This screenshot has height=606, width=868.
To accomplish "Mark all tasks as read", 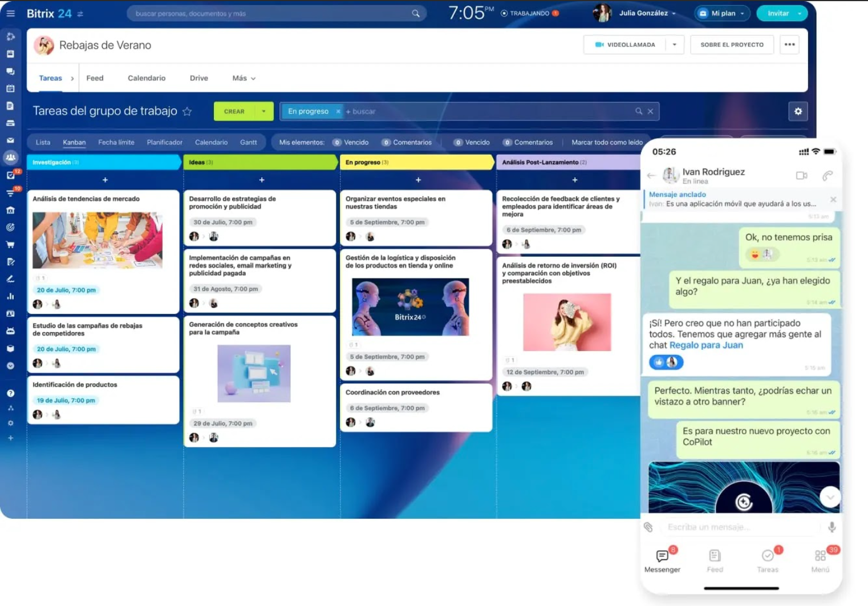I will coord(607,142).
